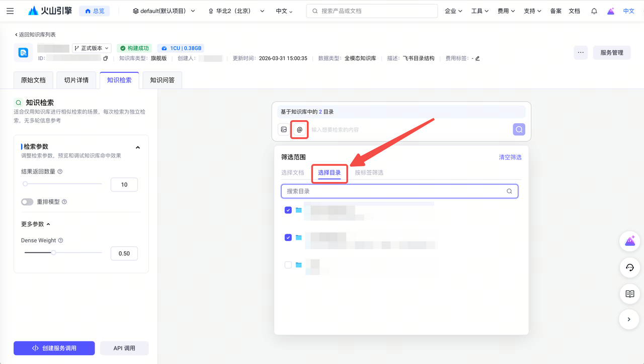Switch to the 原始文档 tab
Screen dimensions: 644x364
(x=33, y=80)
